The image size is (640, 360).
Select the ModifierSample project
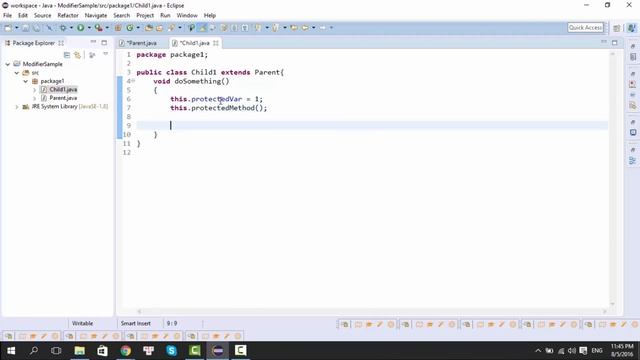pyautogui.click(x=42, y=64)
